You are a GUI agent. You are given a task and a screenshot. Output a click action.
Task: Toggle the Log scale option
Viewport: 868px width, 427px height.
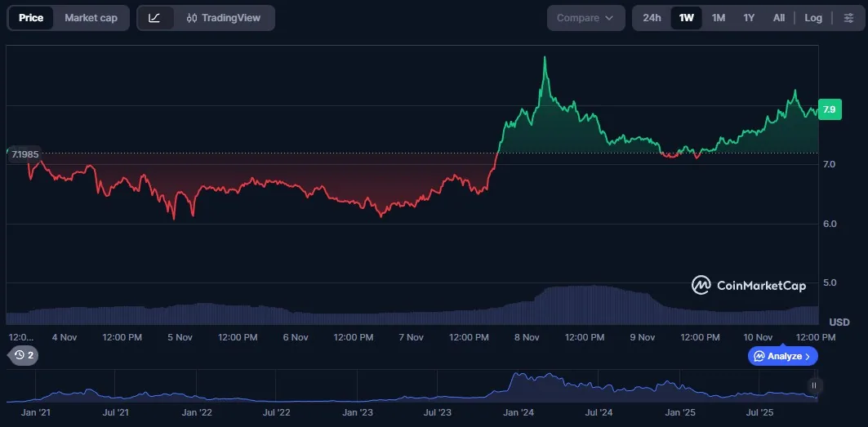(x=813, y=18)
